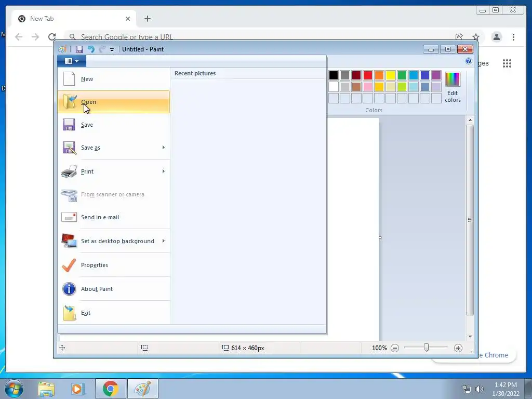Click the Recent pictures heading
The image size is (532, 399).
tap(195, 73)
